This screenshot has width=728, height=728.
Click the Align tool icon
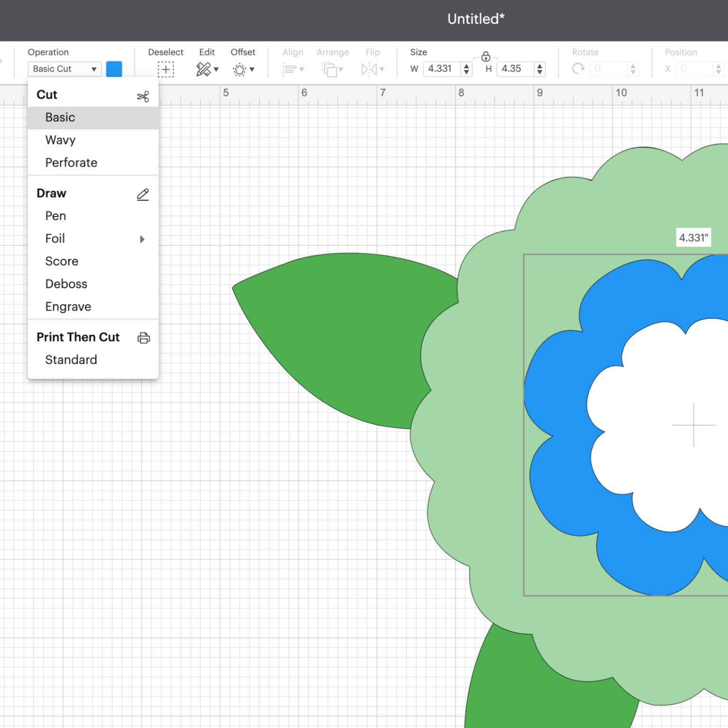291,69
